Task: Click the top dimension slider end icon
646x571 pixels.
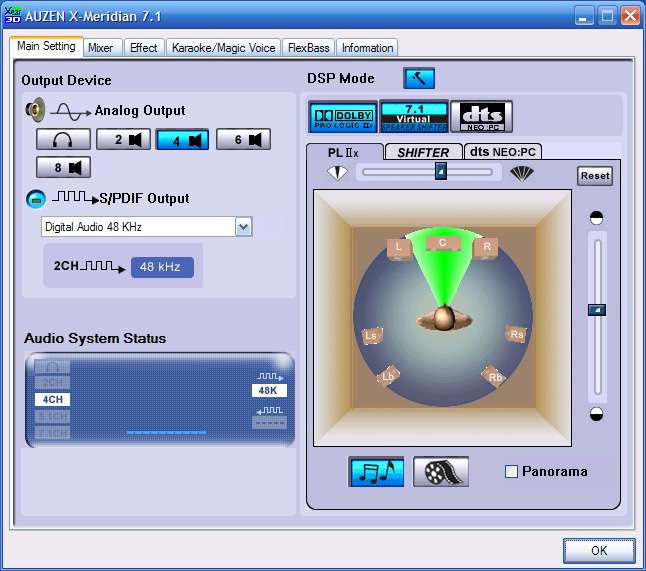Action: tap(596, 218)
